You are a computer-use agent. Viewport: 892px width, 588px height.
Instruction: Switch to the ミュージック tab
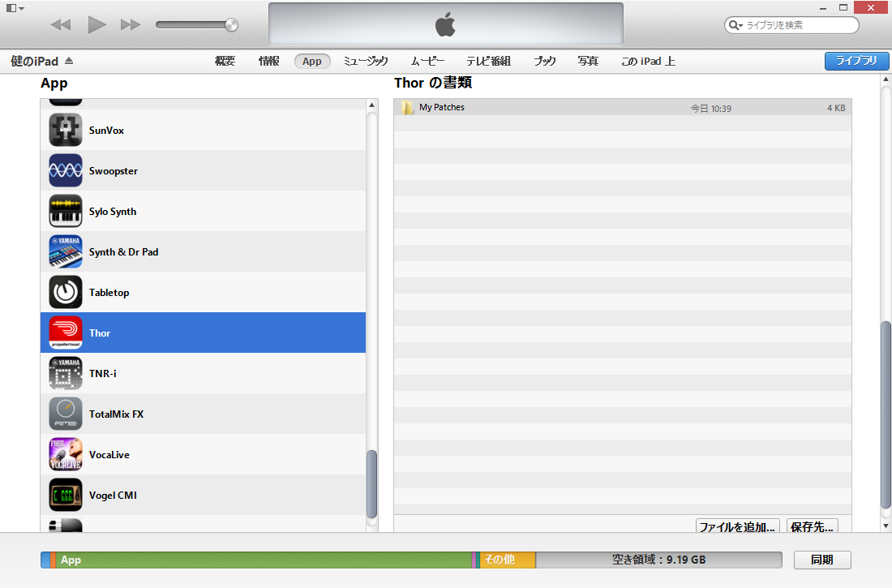pos(365,61)
